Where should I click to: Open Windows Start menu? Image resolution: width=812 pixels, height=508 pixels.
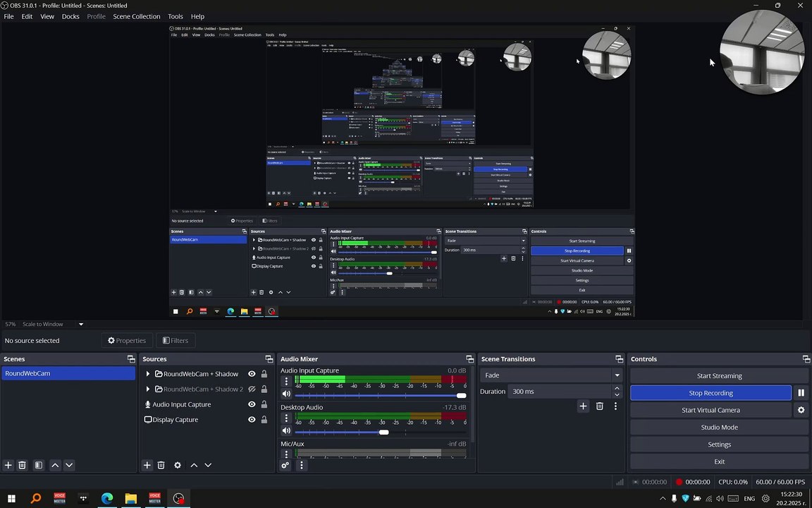pos(11,499)
